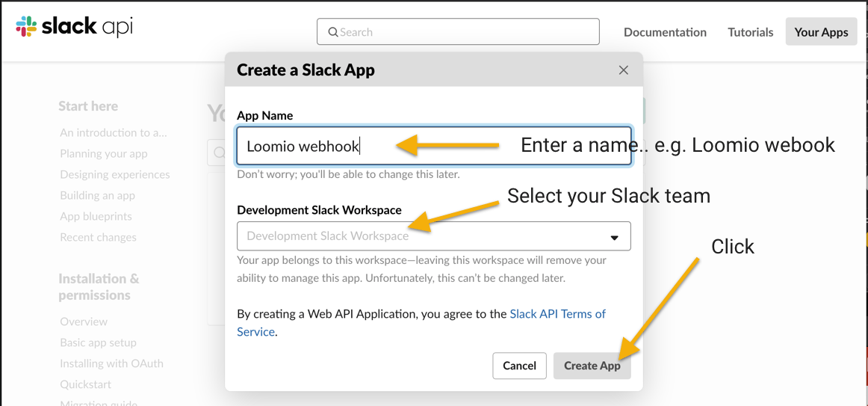Viewport: 868px width, 406px height.
Task: Open the Your Apps tab
Action: pos(821,32)
